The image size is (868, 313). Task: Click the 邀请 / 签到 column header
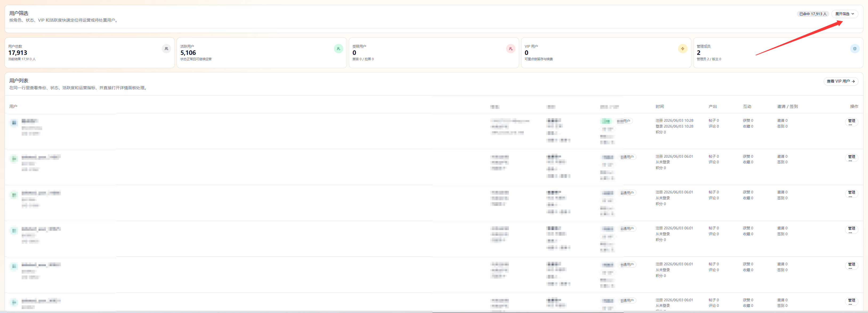click(788, 107)
